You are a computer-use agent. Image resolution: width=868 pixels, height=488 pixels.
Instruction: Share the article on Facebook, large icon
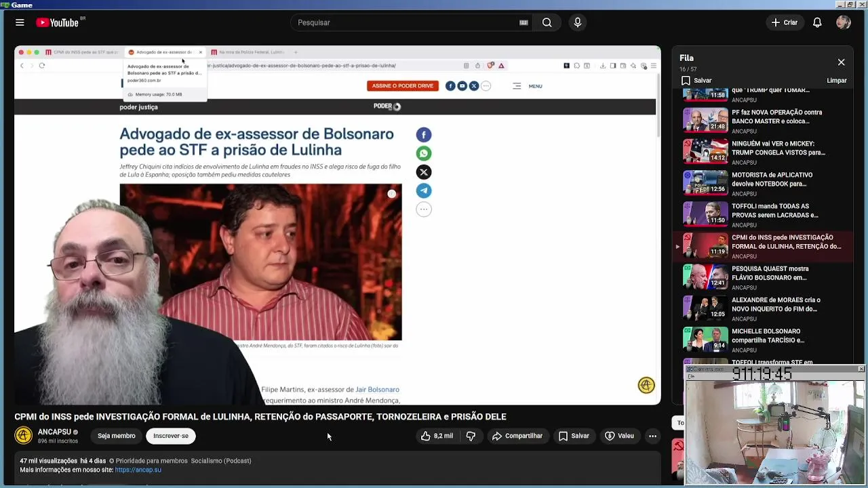click(x=424, y=135)
